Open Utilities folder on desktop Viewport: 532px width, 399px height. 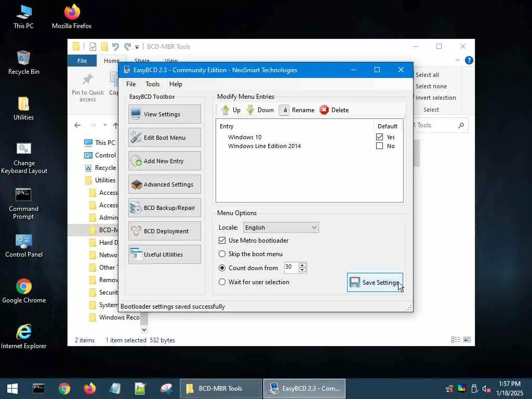tap(23, 108)
